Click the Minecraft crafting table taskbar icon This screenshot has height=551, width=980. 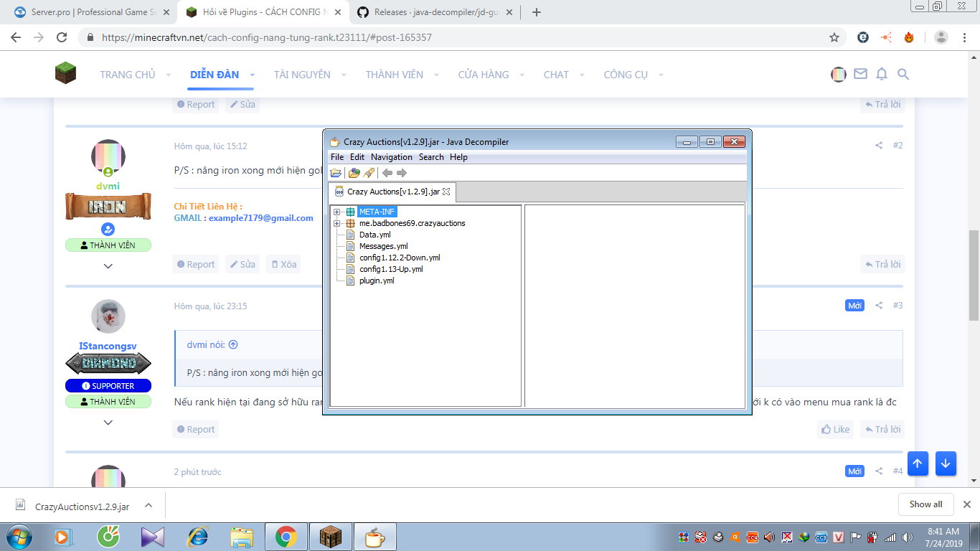[x=331, y=537]
